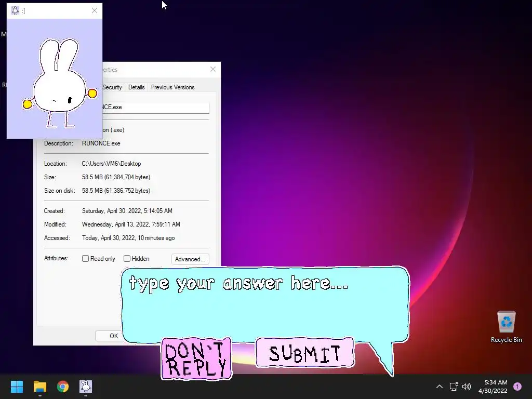Viewport: 532px width, 399px height.
Task: Close the Properties dialog
Action: (212, 69)
